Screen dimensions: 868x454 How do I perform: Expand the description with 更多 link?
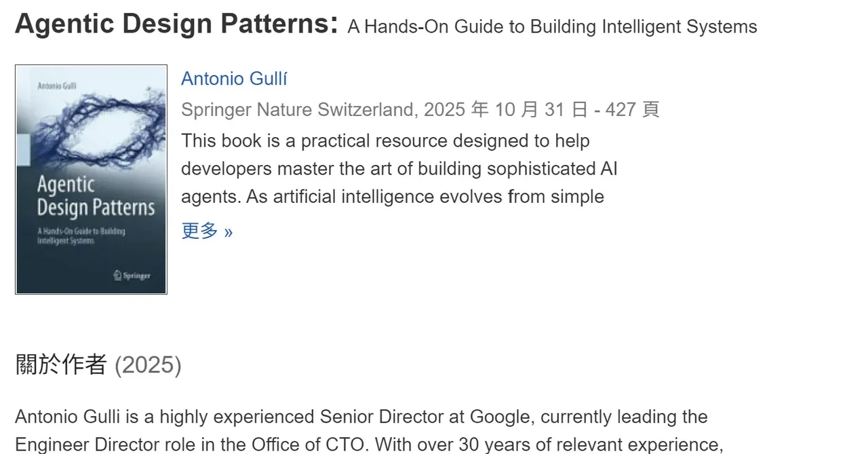[207, 231]
